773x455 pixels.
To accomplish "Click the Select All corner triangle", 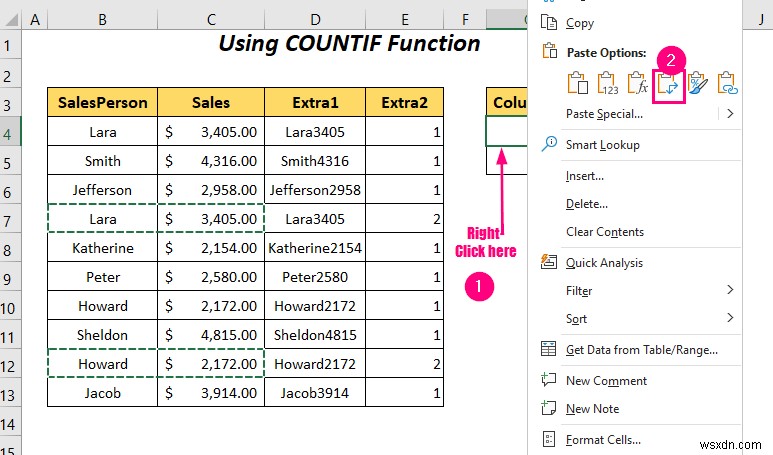I will tap(11, 20).
